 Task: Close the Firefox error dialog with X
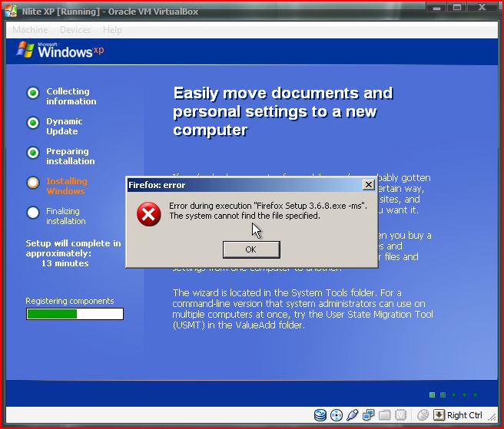click(x=368, y=185)
